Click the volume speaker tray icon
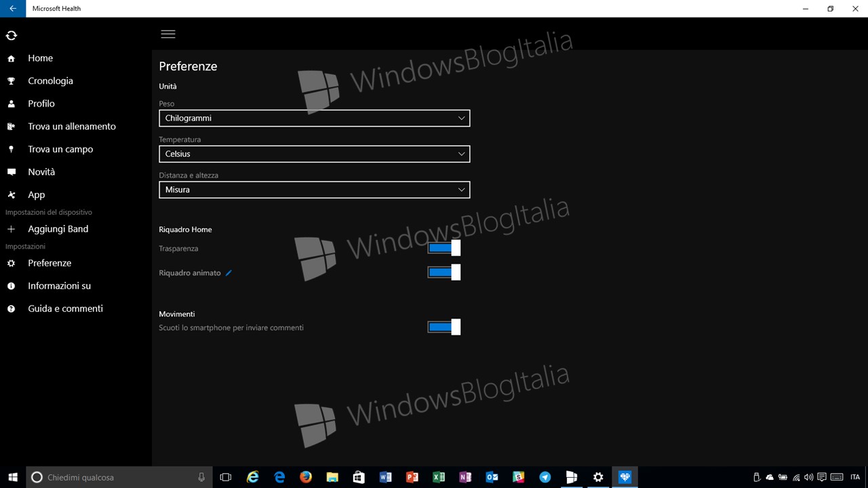The height and width of the screenshot is (488, 868). click(x=809, y=477)
